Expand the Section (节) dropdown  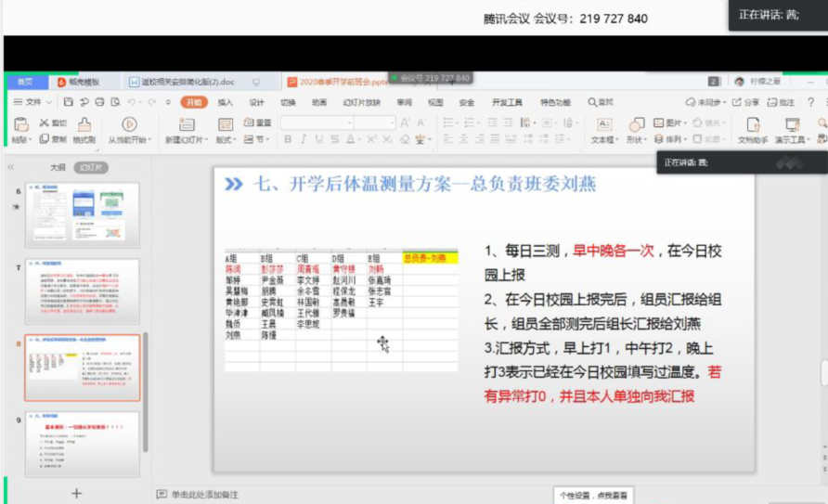coord(256,139)
